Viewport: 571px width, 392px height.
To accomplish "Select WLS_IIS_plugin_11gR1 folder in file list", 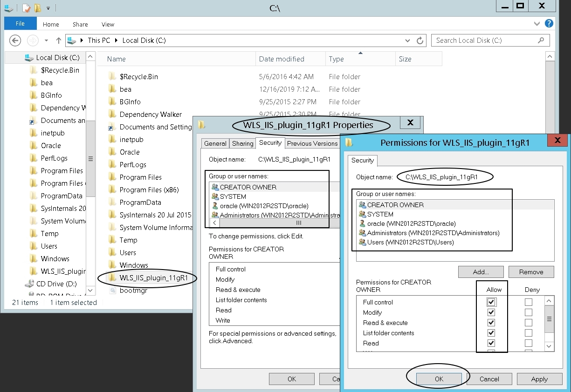I will point(148,278).
